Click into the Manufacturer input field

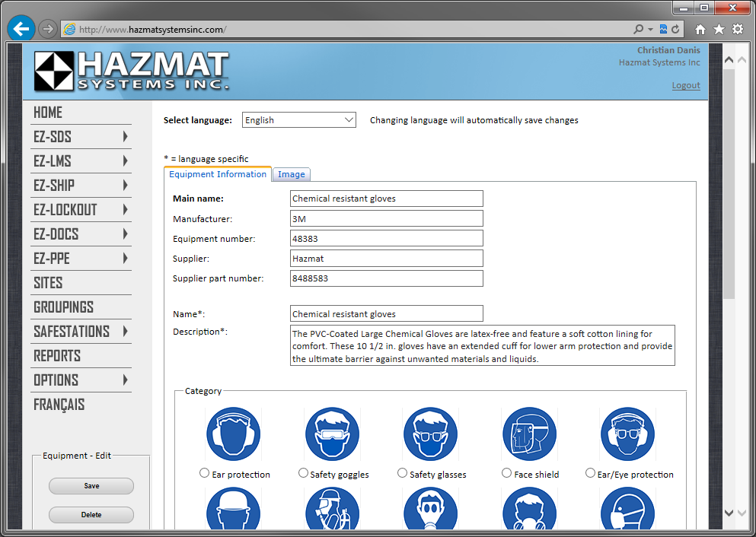click(x=386, y=218)
